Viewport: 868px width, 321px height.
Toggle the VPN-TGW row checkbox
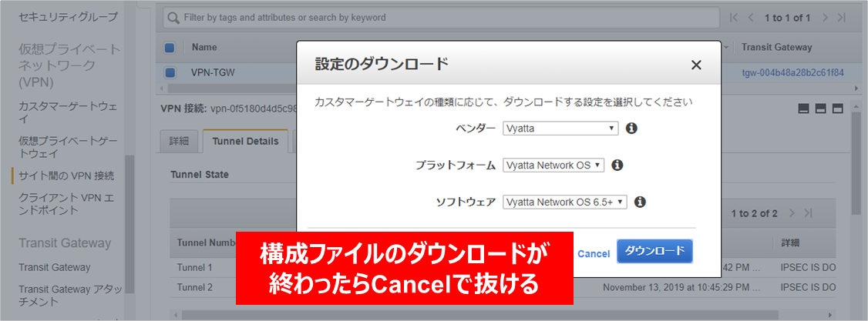170,73
